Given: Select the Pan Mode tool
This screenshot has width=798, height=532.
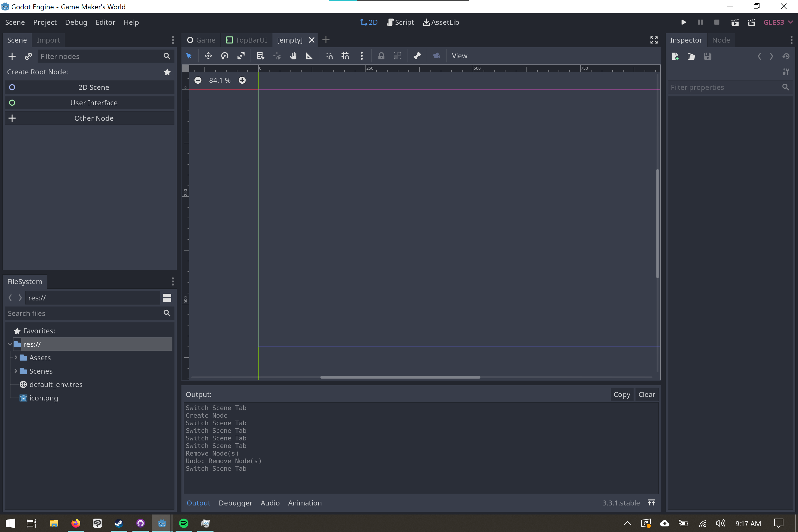Looking at the screenshot, I should (x=293, y=56).
